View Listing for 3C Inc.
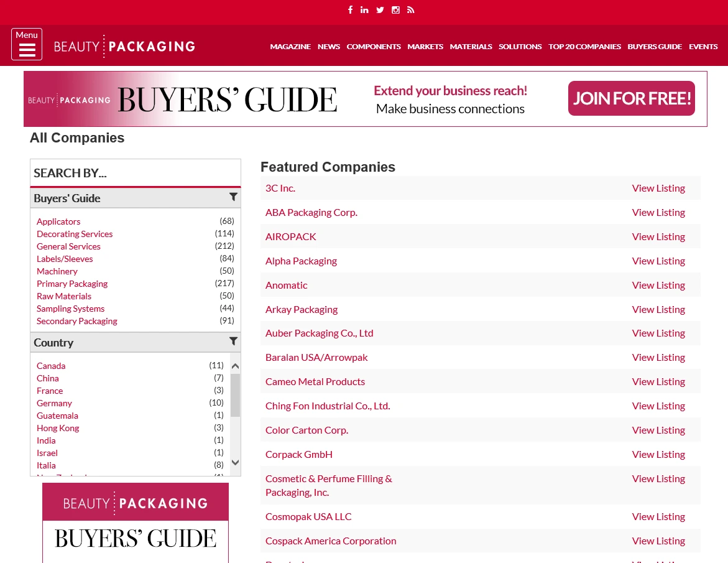Image resolution: width=728 pixels, height=563 pixels. (658, 188)
